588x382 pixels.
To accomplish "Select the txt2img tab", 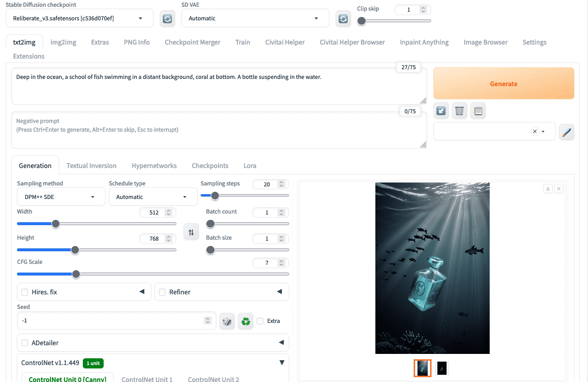I will click(24, 42).
